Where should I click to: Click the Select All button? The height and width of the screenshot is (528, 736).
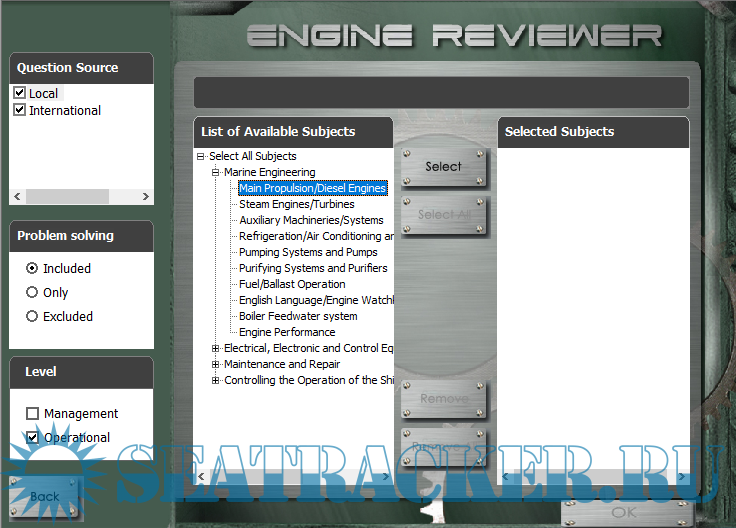click(443, 214)
